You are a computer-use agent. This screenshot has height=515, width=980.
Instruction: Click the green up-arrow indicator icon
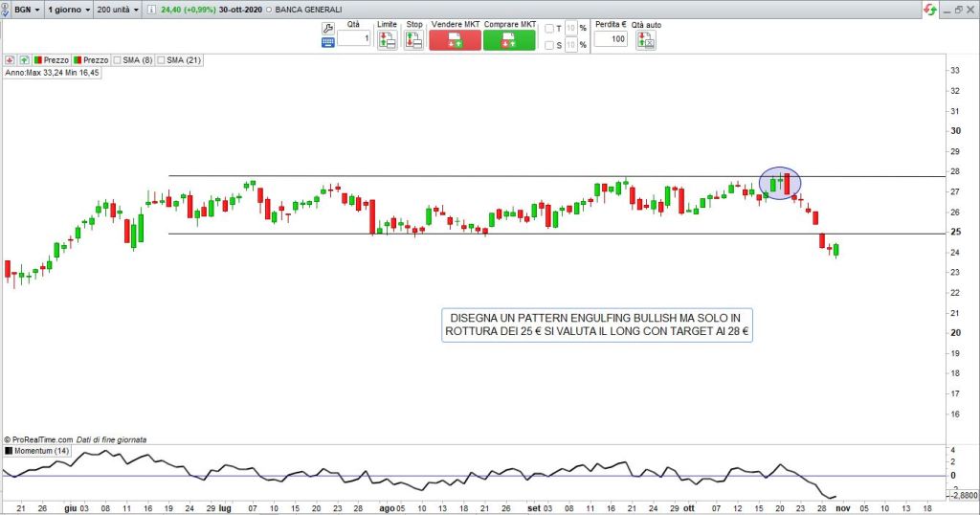tap(22, 59)
